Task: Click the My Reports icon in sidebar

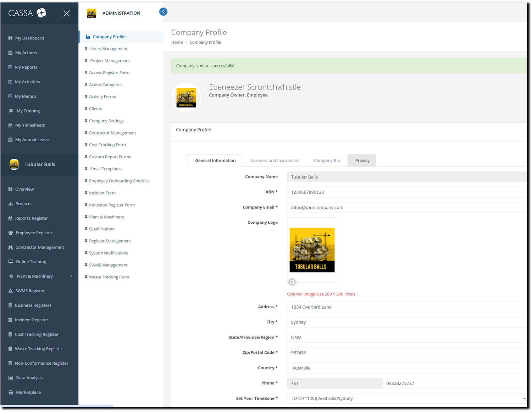Action: tap(10, 67)
